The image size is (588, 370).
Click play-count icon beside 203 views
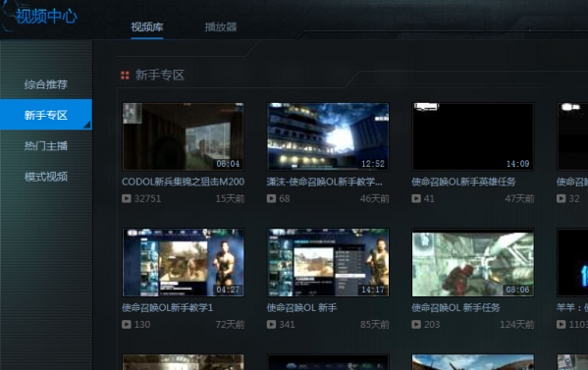416,324
